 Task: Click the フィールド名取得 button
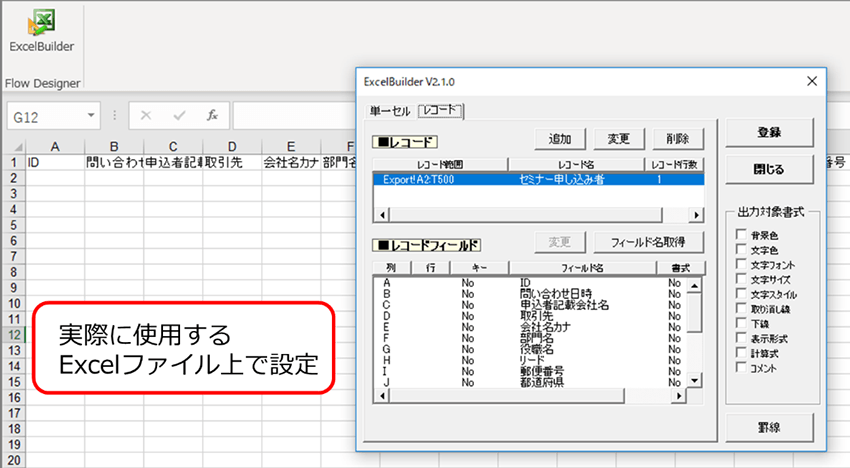pyautogui.click(x=648, y=242)
